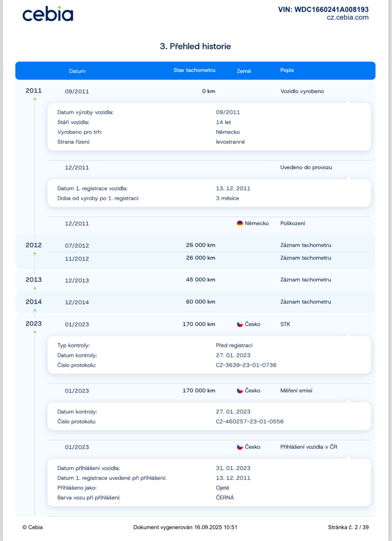Viewport: 392px width, 541px height.
Task: Click the German flag beside Německo
Action: [x=240, y=224]
